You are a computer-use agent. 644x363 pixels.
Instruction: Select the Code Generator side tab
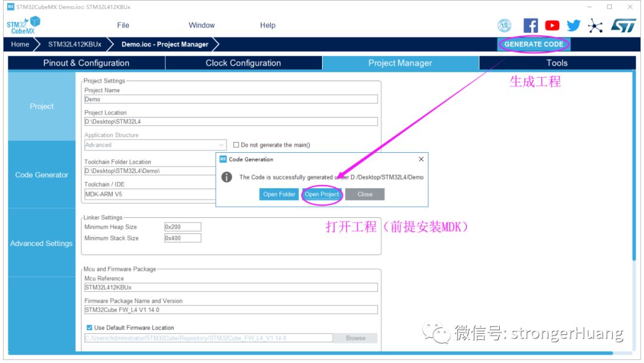tap(42, 175)
